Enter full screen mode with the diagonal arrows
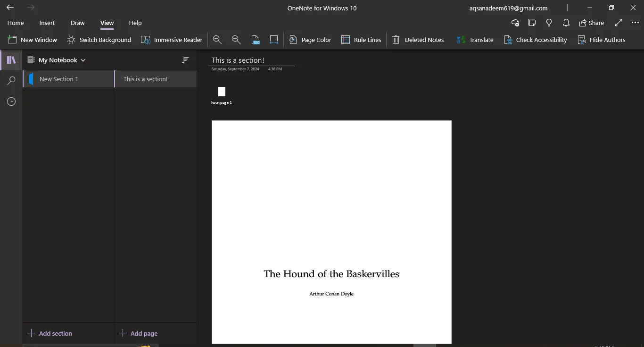This screenshot has height=347, width=644. (x=619, y=23)
